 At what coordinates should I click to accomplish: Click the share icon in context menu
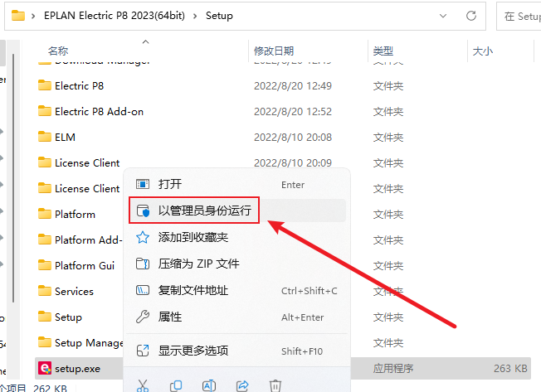coord(242,386)
